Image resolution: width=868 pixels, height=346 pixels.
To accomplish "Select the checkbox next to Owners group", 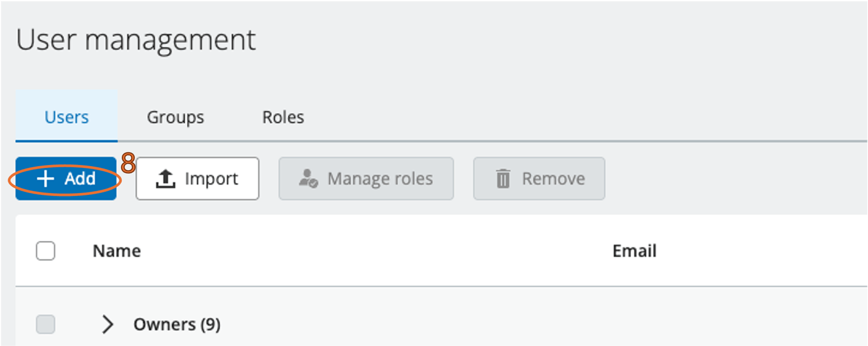I will pyautogui.click(x=45, y=324).
